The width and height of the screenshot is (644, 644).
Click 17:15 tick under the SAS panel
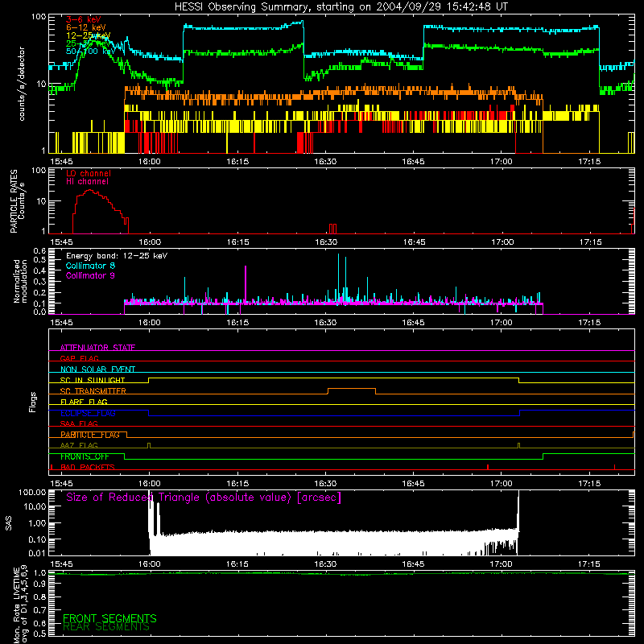(589, 564)
